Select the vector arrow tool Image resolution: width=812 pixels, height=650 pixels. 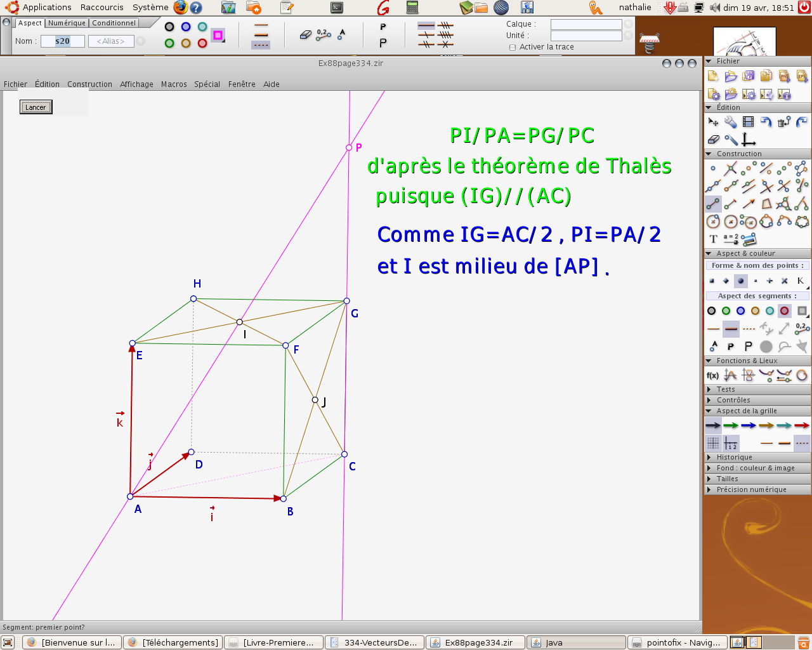749,204
